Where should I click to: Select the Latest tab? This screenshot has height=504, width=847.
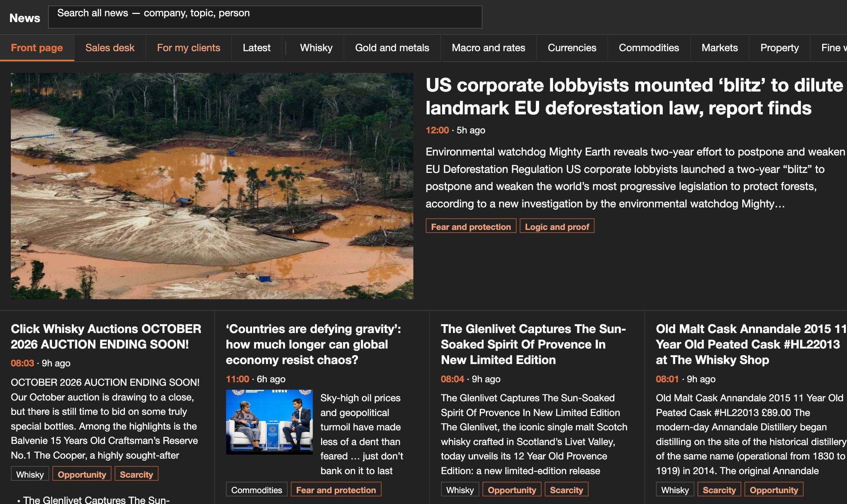click(257, 48)
